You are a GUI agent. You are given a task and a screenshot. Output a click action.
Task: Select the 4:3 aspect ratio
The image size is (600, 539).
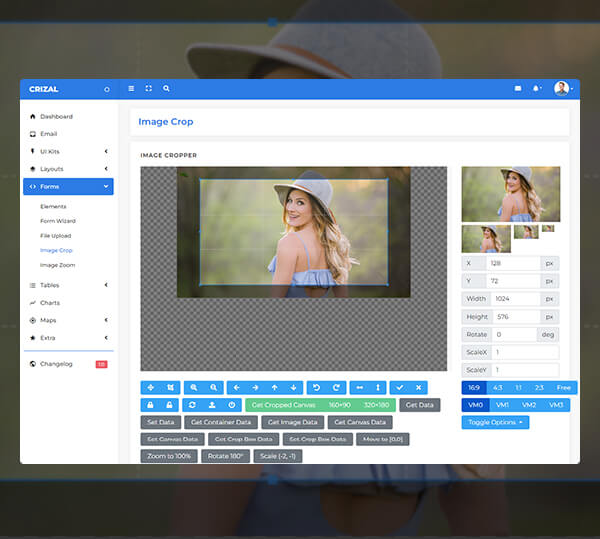[x=497, y=388]
